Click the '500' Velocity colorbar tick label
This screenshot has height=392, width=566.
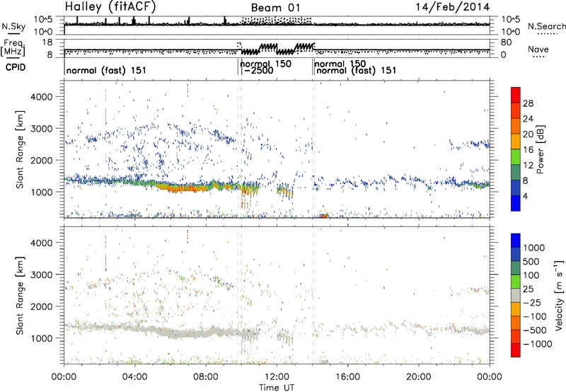pos(531,262)
